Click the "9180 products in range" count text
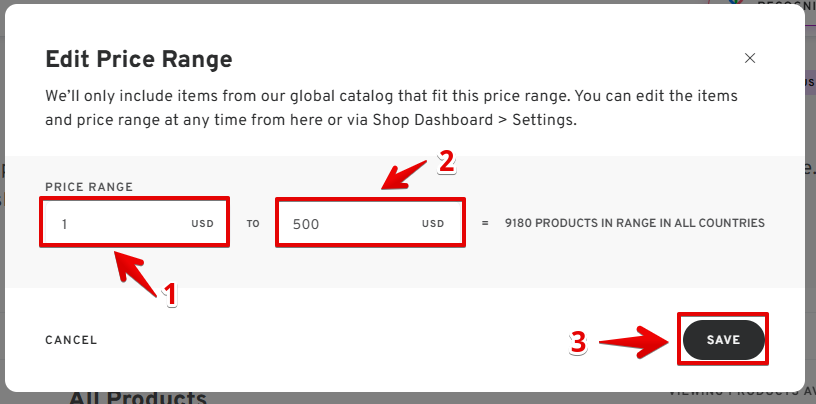 click(635, 223)
